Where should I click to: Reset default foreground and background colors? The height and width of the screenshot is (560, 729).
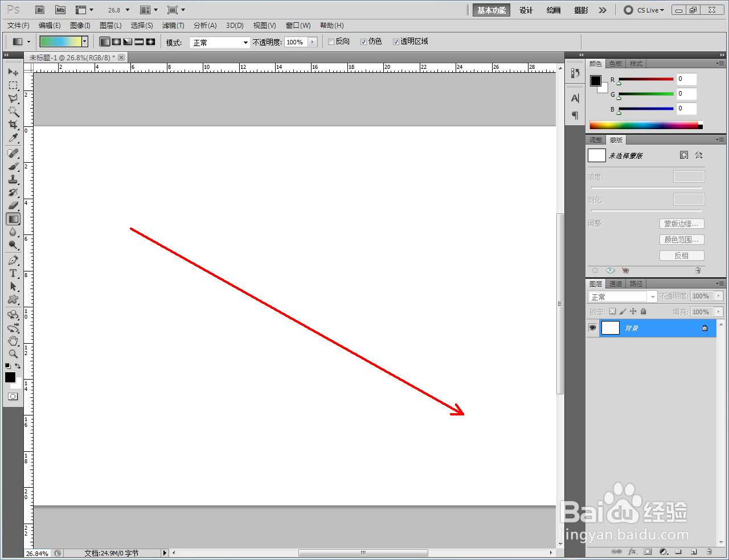coord(8,366)
